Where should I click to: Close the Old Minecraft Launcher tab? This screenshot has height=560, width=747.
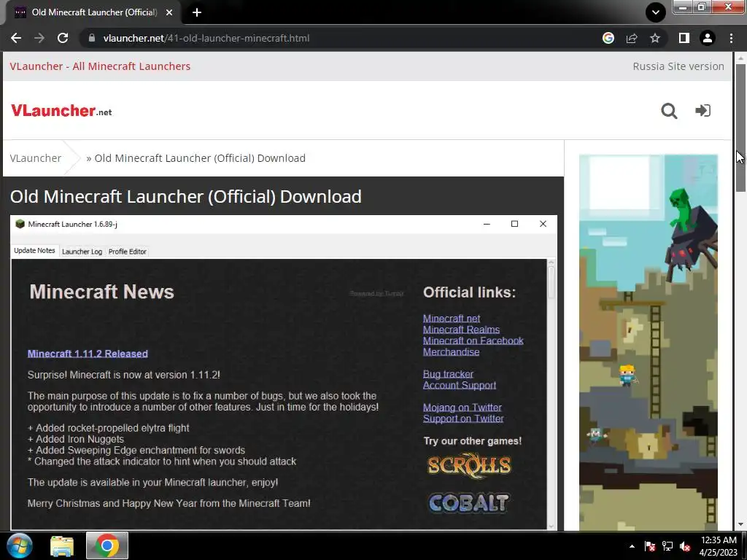tap(169, 12)
